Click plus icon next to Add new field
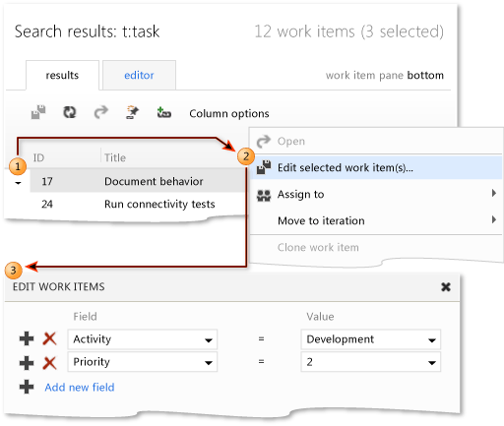Screen dimensions: 504x426 pos(27,387)
